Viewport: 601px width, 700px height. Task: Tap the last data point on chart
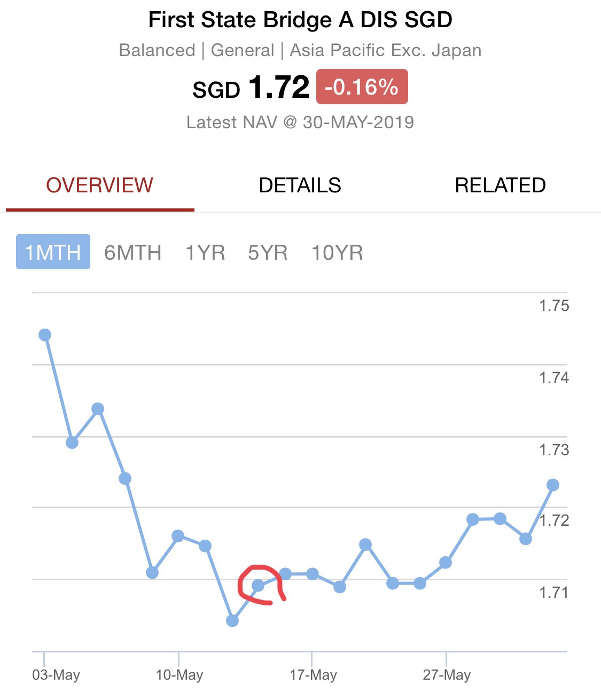(553, 485)
